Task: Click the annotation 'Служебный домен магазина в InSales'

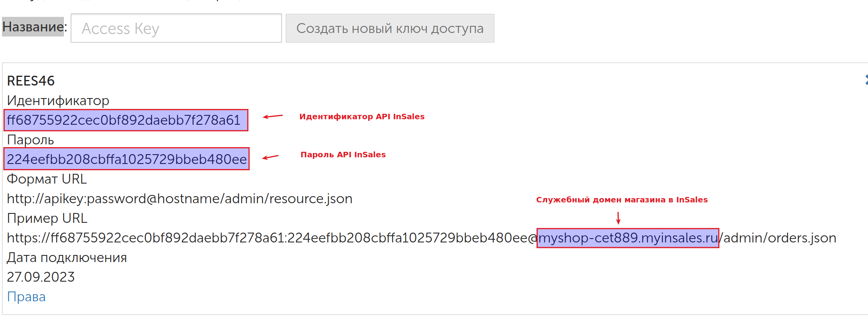Action: coord(621,200)
